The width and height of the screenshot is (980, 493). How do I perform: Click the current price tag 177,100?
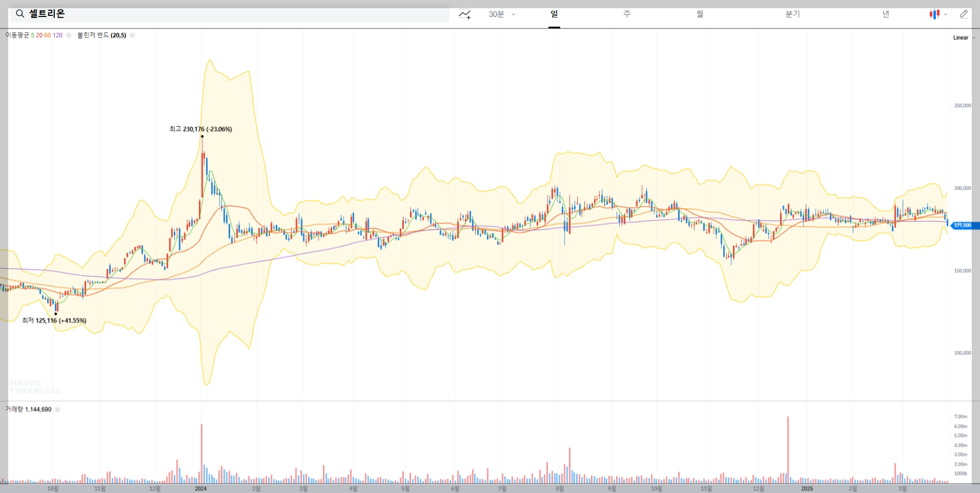(x=965, y=225)
